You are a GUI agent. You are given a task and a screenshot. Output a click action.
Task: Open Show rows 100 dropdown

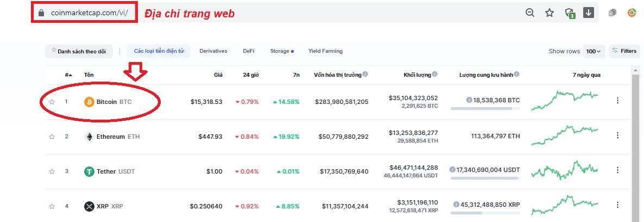(x=594, y=51)
